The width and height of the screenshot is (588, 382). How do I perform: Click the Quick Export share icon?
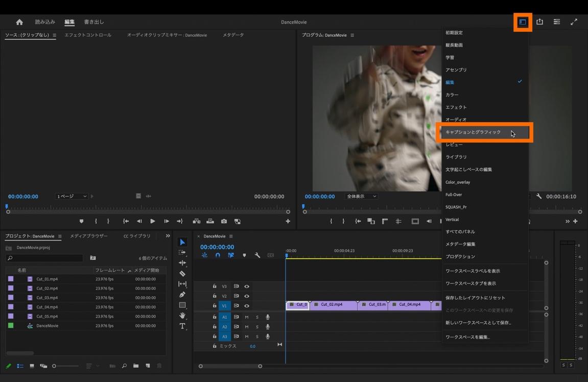[x=539, y=22]
